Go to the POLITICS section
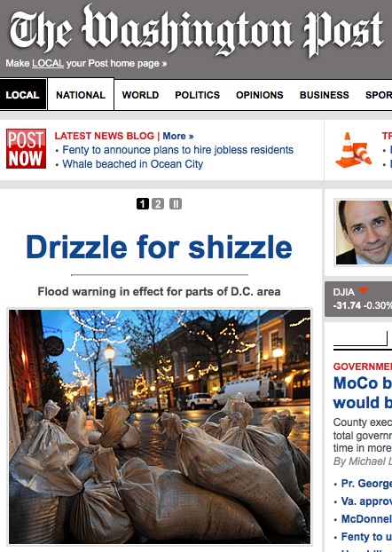This screenshot has width=392, height=552. pyautogui.click(x=198, y=95)
